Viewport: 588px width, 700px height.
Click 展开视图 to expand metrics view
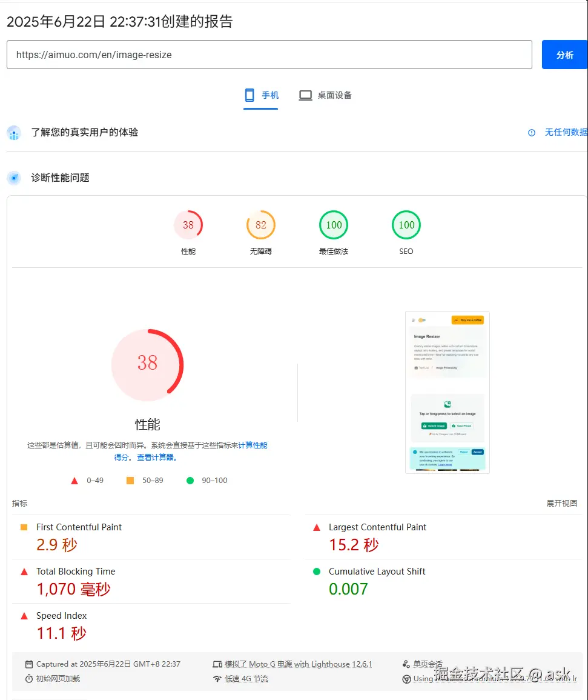coord(562,503)
